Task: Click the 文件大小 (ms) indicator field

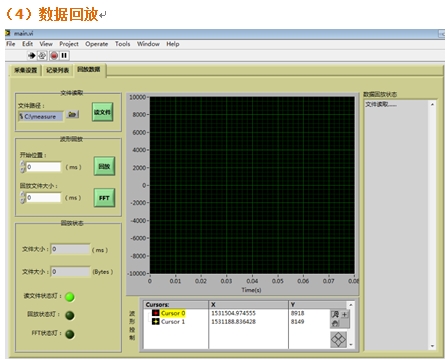Action: [70, 249]
